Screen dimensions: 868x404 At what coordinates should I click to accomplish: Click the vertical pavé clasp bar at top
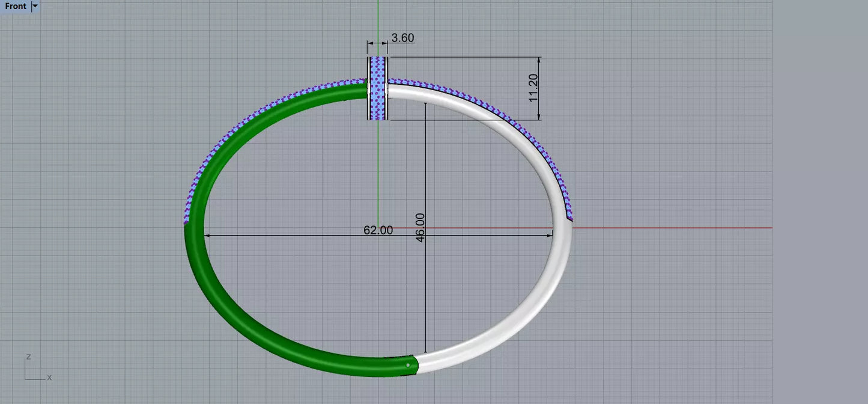(x=378, y=88)
